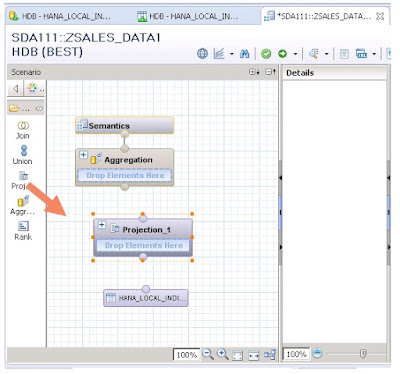400x374 pixels.
Task: Click the fit to width icon
Action: (254, 355)
